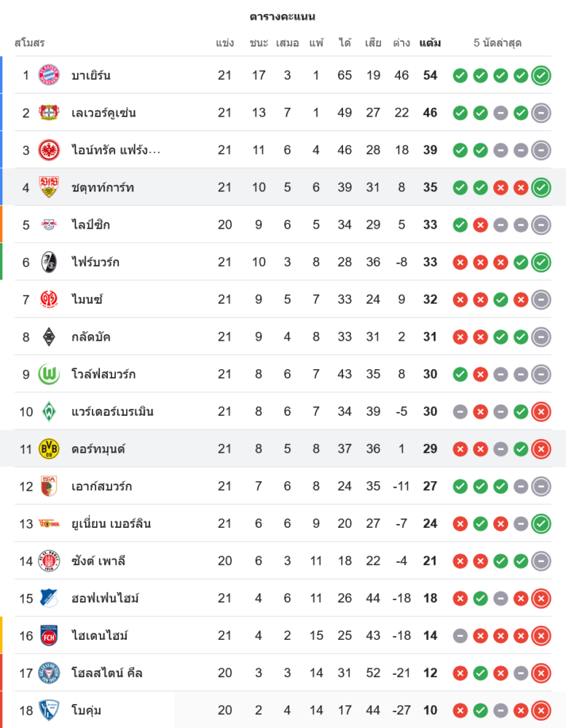
Task: Click the Wolfsburg green W logo
Action: (49, 374)
